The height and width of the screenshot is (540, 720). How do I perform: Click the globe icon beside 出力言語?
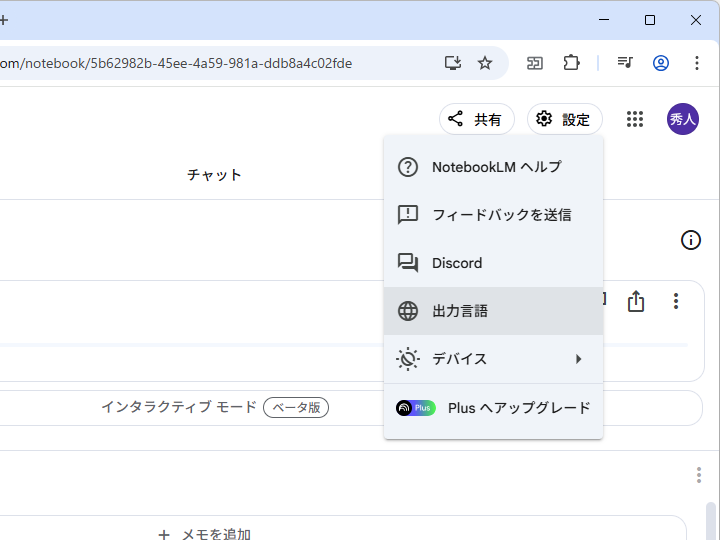pos(408,311)
